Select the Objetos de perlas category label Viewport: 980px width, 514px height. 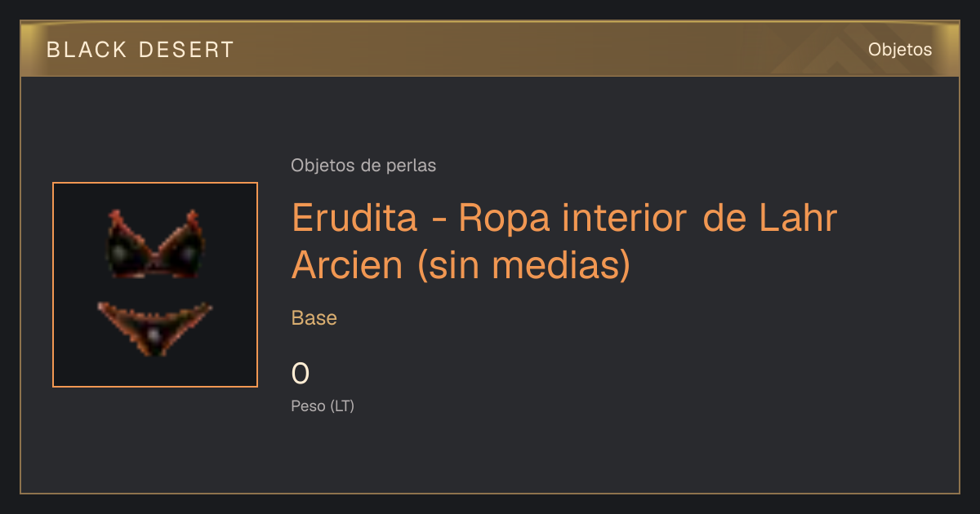363,166
